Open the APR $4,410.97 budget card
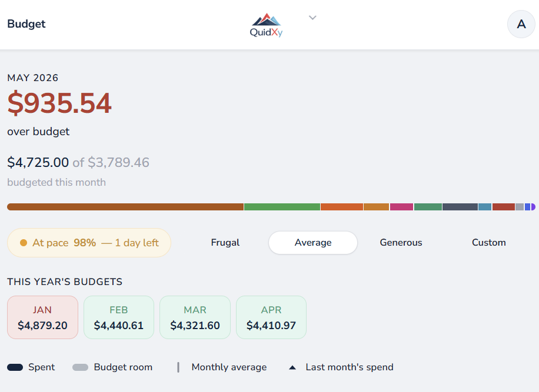Screen dimensions: 539x392 271,317
